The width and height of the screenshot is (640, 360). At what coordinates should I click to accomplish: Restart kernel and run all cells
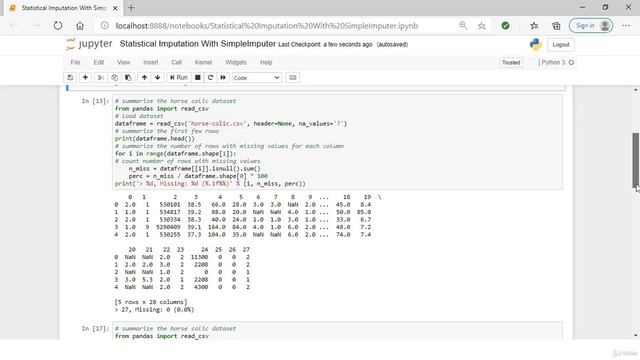tap(223, 78)
